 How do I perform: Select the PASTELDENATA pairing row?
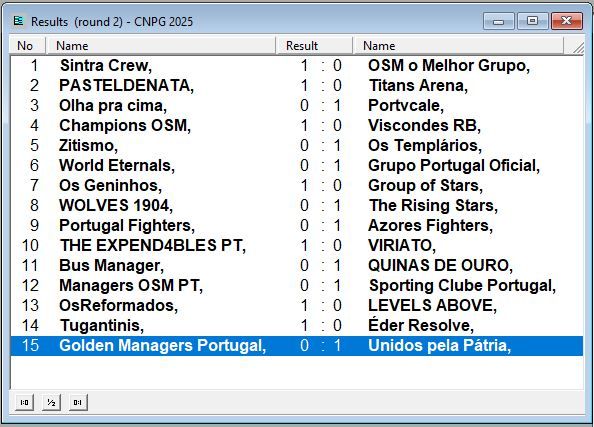(297, 86)
